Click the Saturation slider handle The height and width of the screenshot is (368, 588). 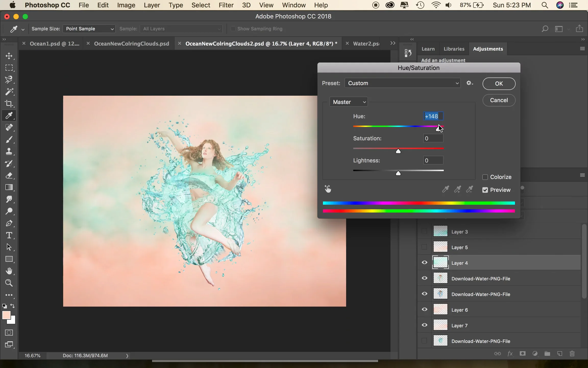click(x=398, y=151)
